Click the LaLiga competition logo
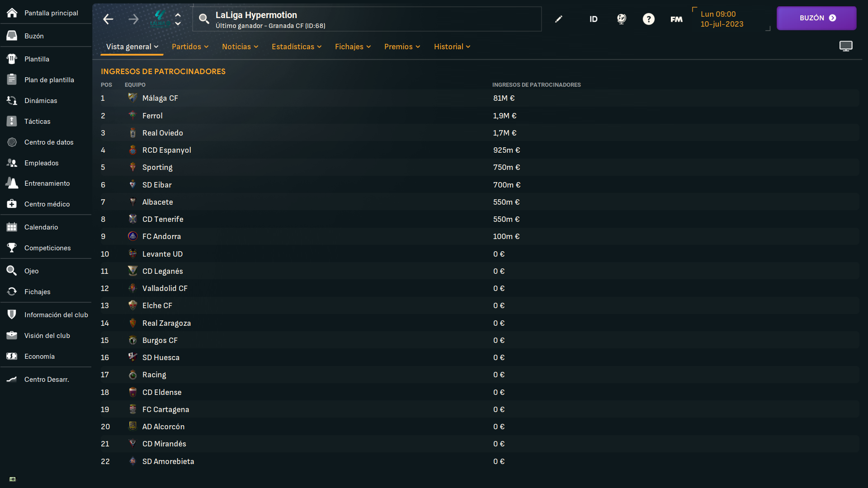 pyautogui.click(x=160, y=19)
